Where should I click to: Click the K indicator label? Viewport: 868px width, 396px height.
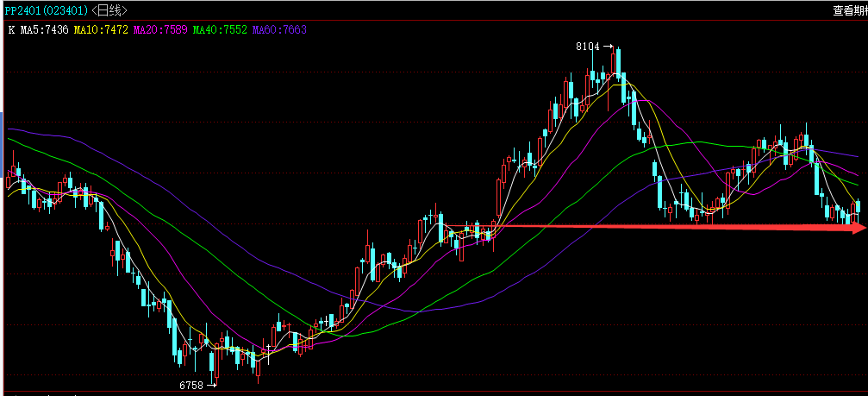11,29
